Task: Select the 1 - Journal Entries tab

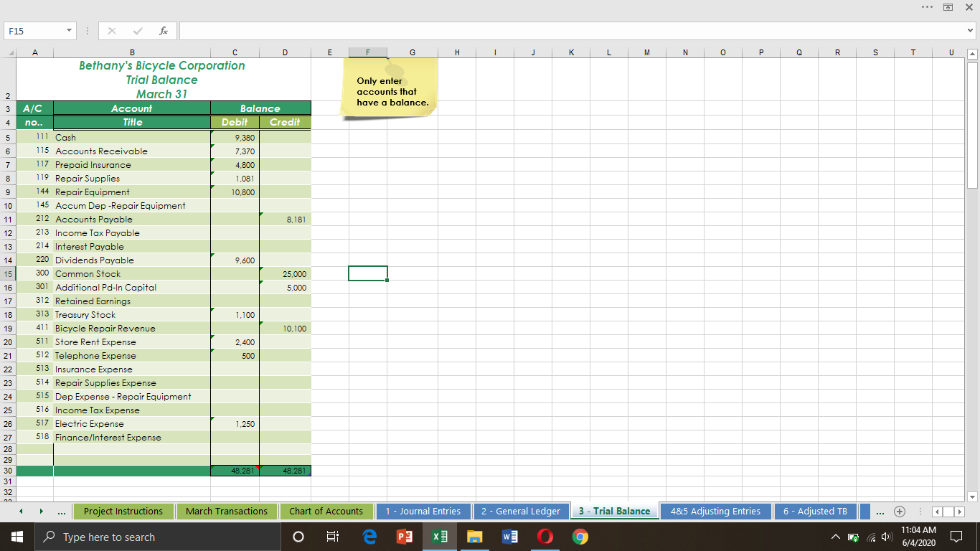Action: tap(423, 512)
